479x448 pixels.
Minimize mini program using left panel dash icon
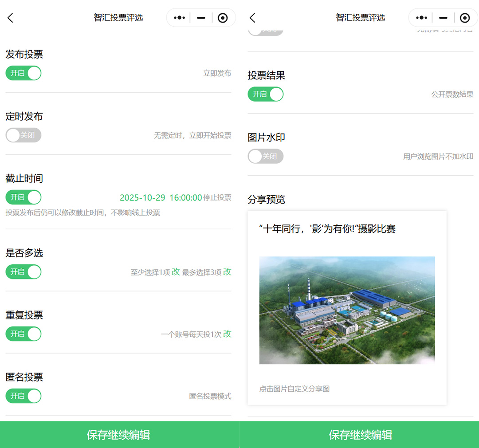201,18
